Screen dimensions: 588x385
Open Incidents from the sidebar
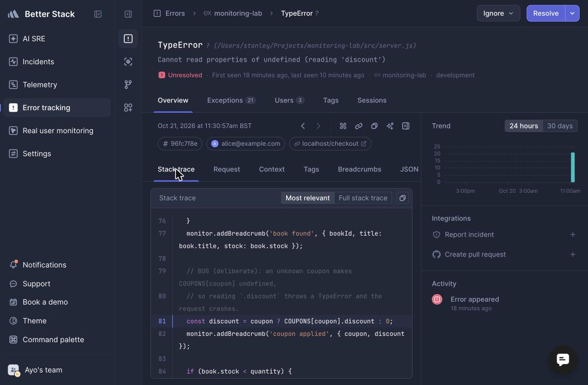[57, 62]
